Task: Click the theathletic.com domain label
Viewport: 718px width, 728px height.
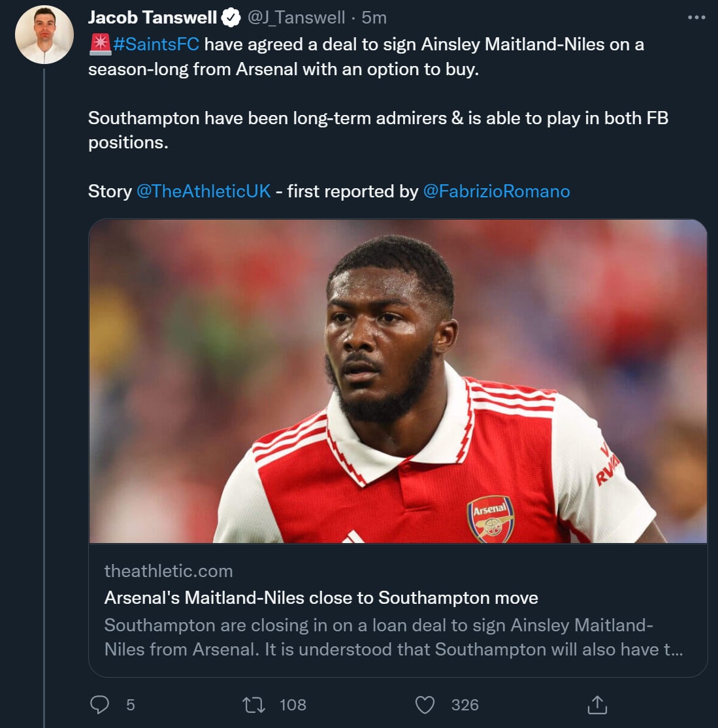Action: [169, 571]
